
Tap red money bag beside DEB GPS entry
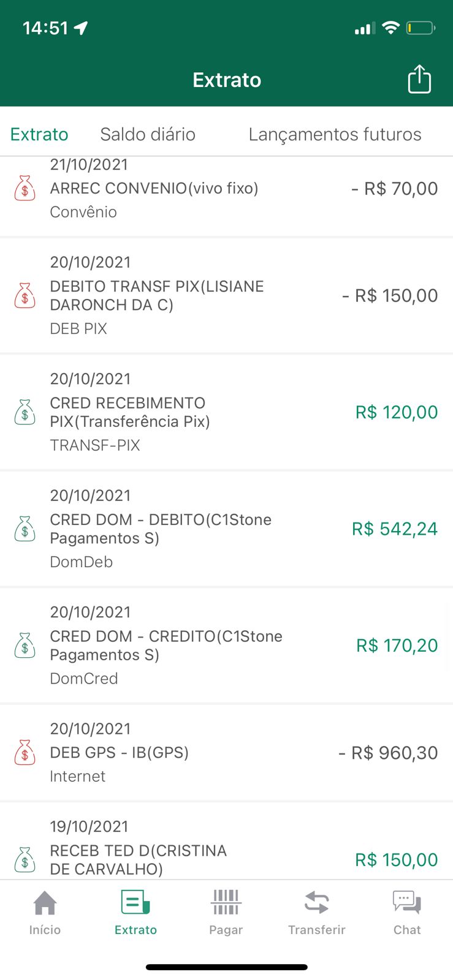click(25, 753)
